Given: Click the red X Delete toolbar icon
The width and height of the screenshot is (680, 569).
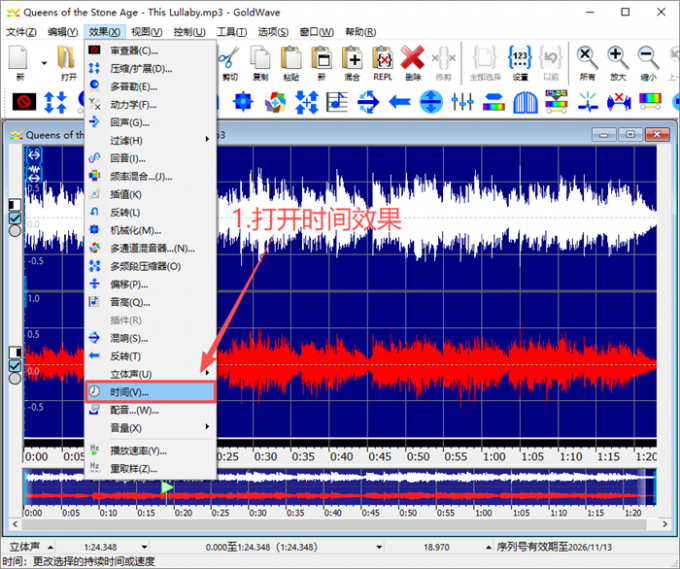Looking at the screenshot, I should click(x=412, y=58).
